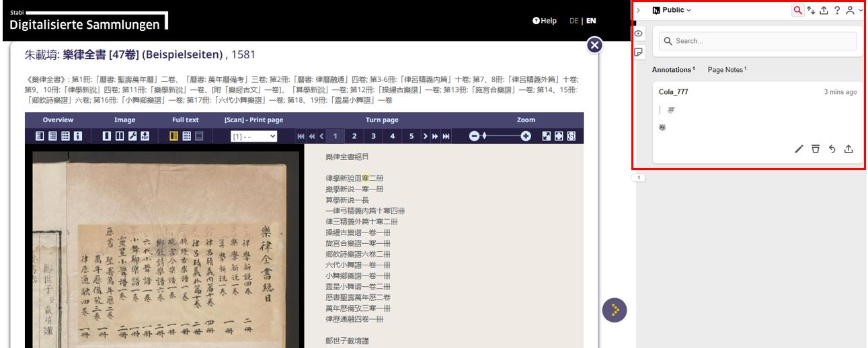Download the PDF via the image toolbar icon
The width and height of the screenshot is (868, 348).
tap(146, 136)
